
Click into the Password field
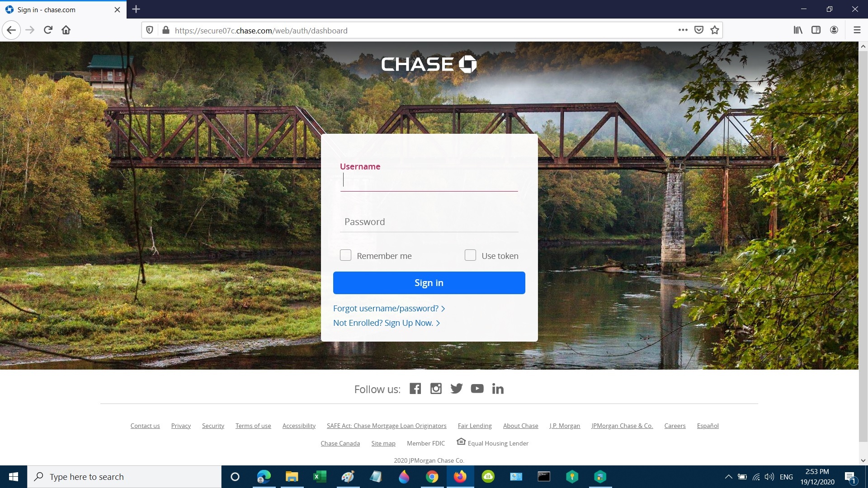point(429,222)
